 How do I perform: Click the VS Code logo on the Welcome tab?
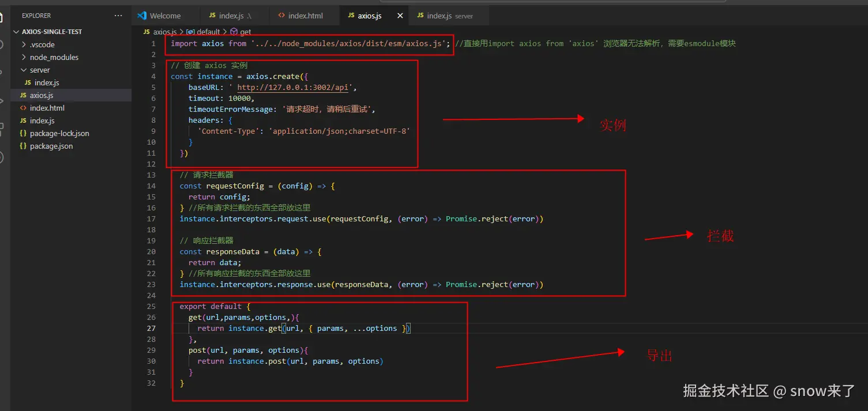tap(142, 16)
